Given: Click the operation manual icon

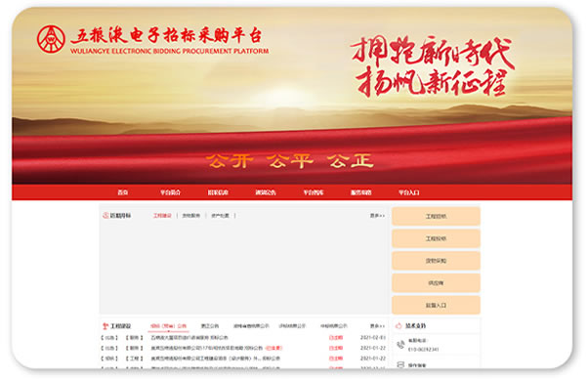Looking at the screenshot, I should pos(400,364).
